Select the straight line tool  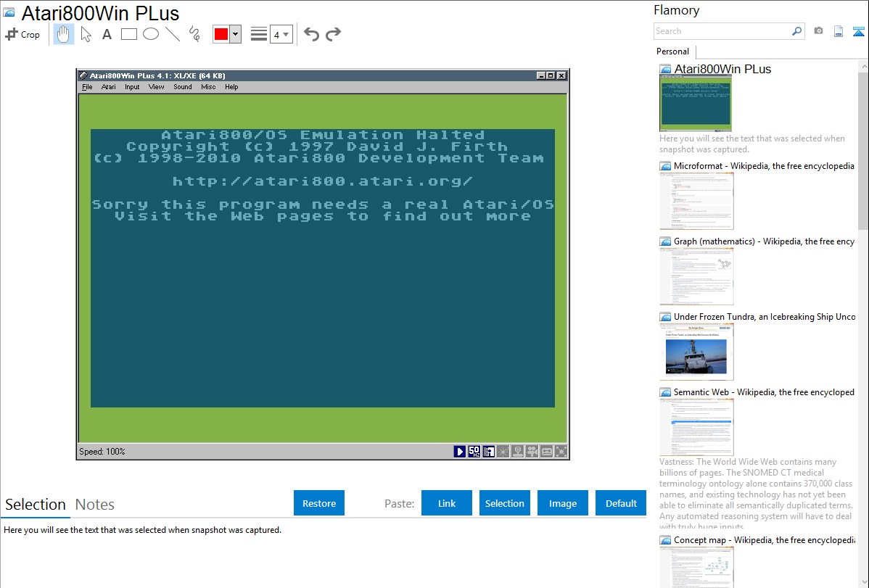click(173, 34)
